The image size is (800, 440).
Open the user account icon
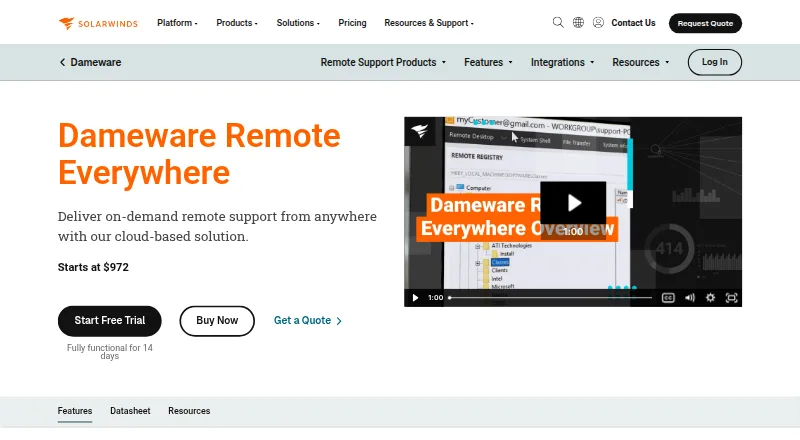[598, 22]
